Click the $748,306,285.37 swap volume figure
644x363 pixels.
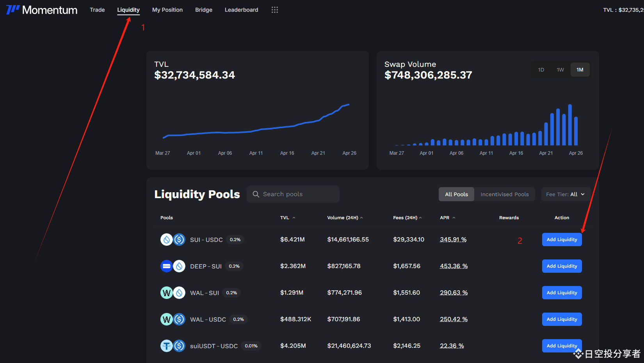428,75
